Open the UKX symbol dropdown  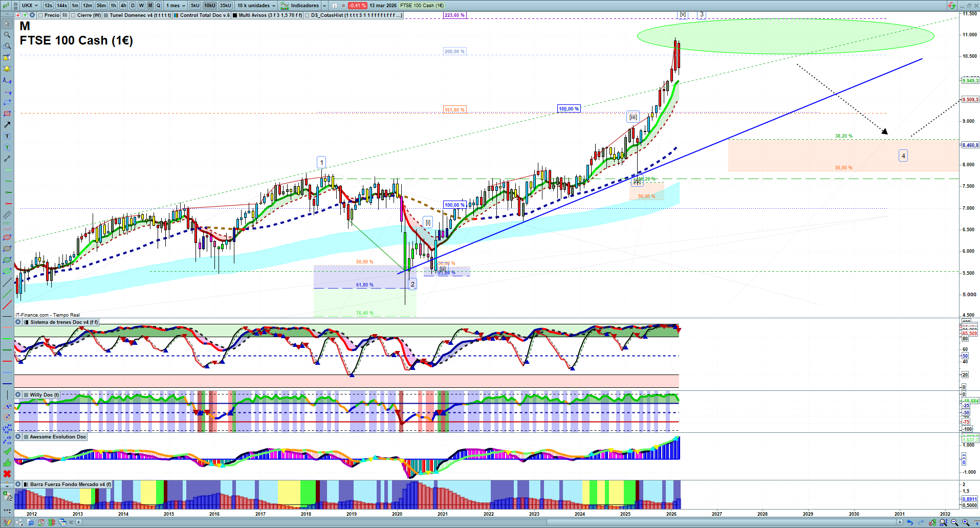[x=30, y=6]
